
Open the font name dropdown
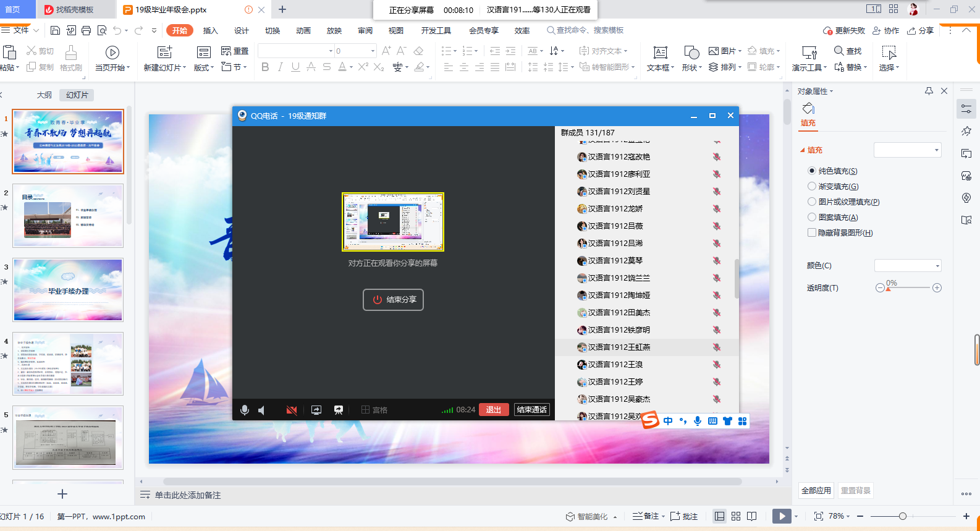click(331, 51)
